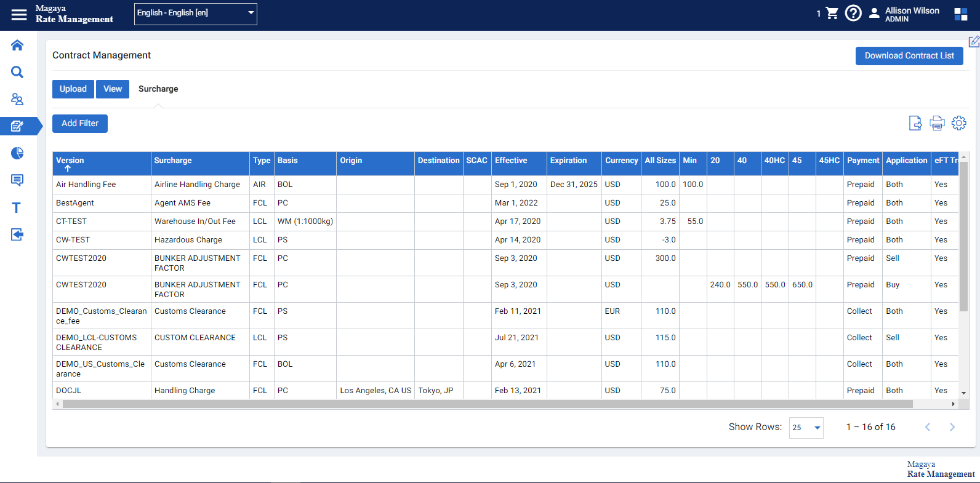Switch to the View tab
The width and height of the screenshot is (980, 483).
coord(113,89)
